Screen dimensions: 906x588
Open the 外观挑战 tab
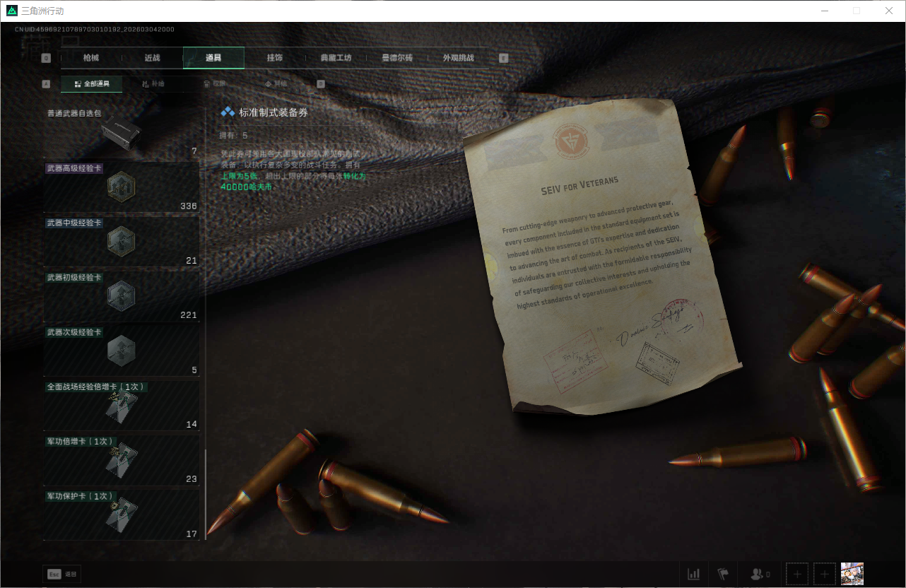[x=458, y=58]
